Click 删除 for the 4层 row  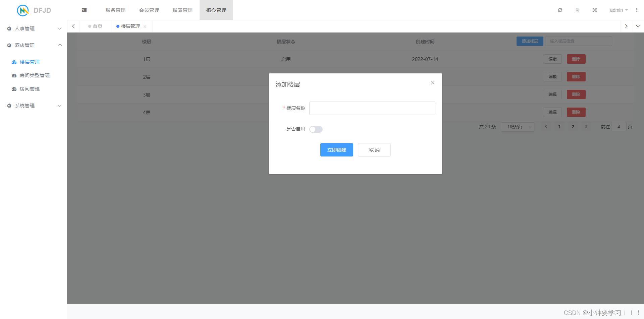(x=576, y=112)
